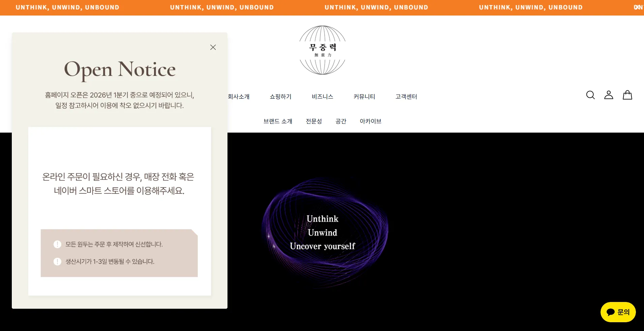This screenshot has height=331, width=644.
Task: Dismiss the Open Notice popup with the X
Action: tap(213, 47)
